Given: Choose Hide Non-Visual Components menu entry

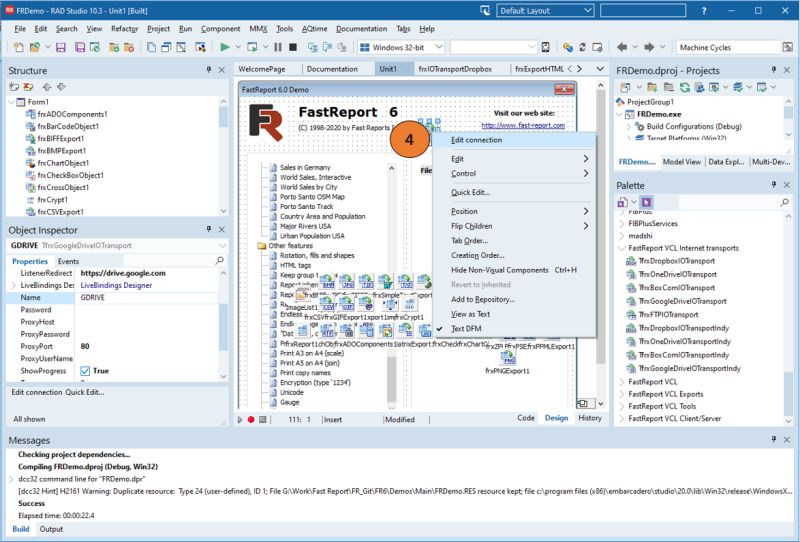Looking at the screenshot, I should click(x=514, y=270).
